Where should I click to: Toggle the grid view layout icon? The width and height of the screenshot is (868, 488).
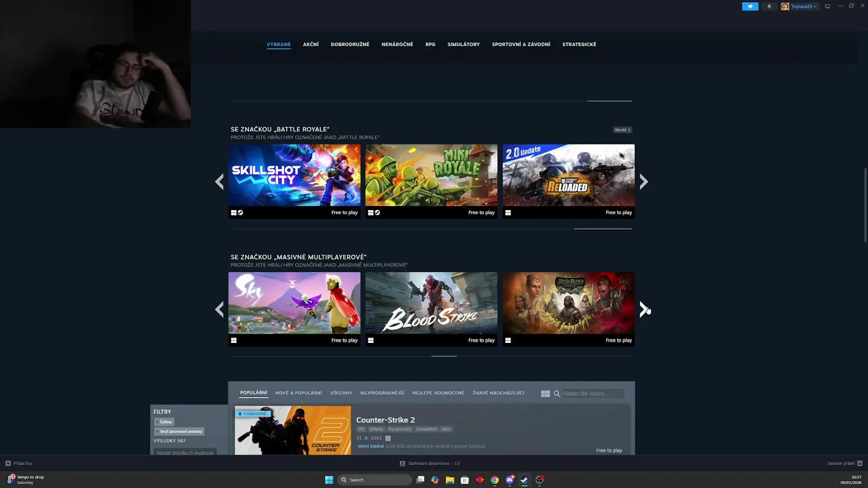click(x=545, y=394)
